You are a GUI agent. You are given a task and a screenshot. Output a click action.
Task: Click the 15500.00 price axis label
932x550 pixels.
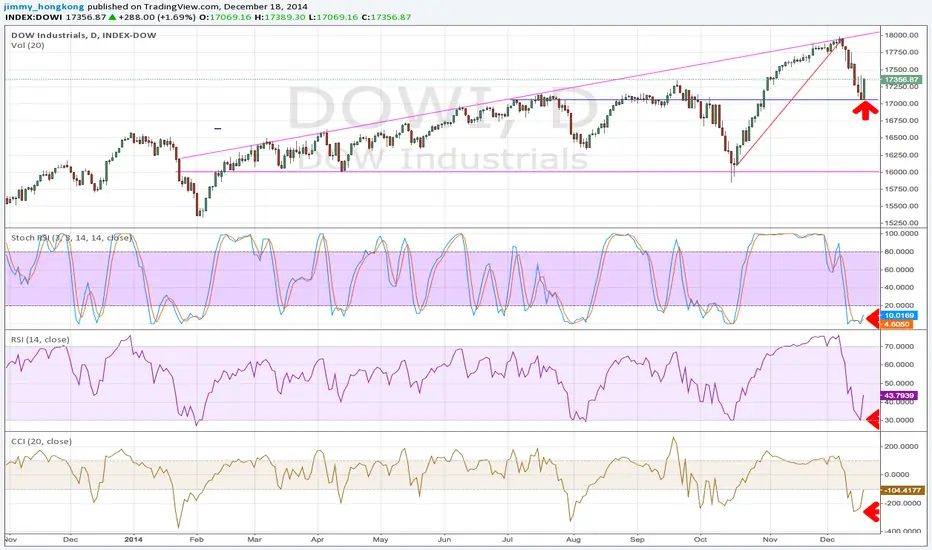pos(902,206)
